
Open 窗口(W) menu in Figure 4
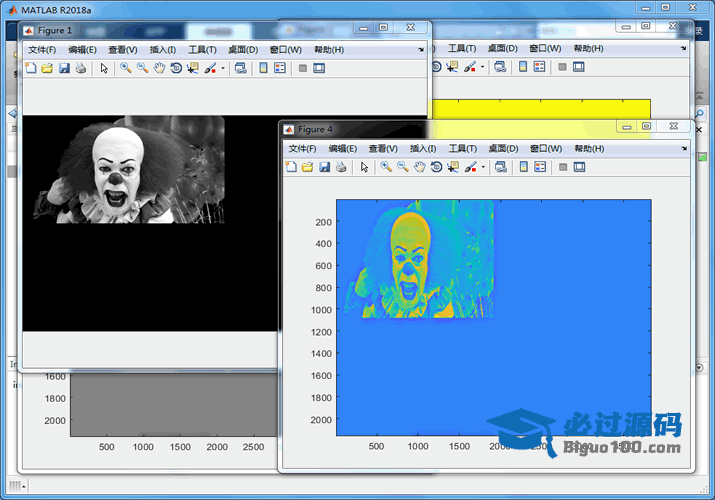tap(546, 149)
